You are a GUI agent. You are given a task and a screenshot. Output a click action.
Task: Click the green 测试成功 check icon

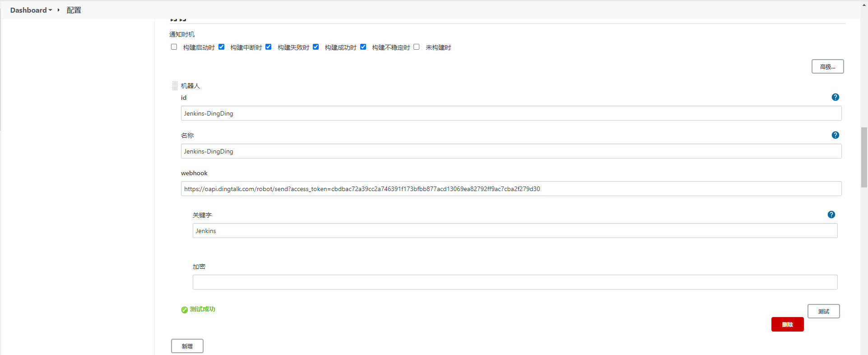(185, 310)
